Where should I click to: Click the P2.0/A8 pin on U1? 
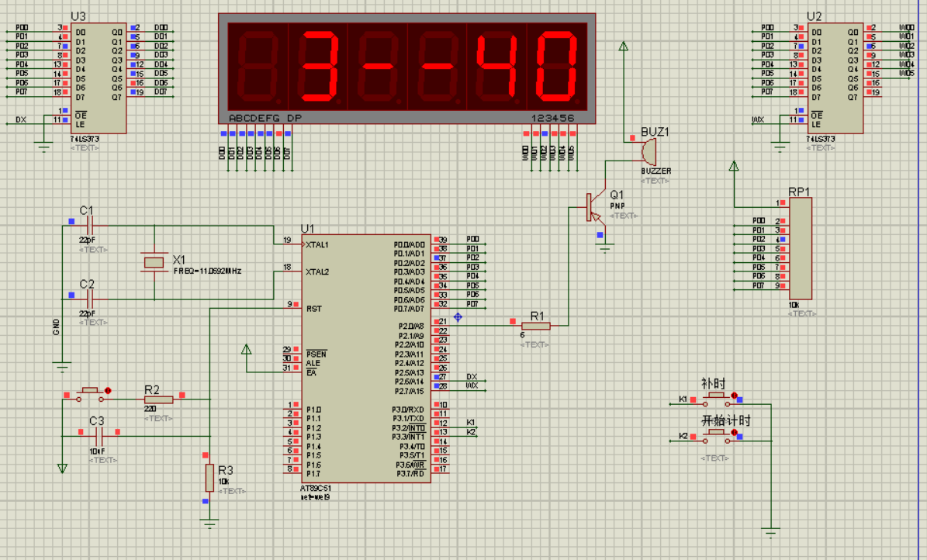point(411,327)
